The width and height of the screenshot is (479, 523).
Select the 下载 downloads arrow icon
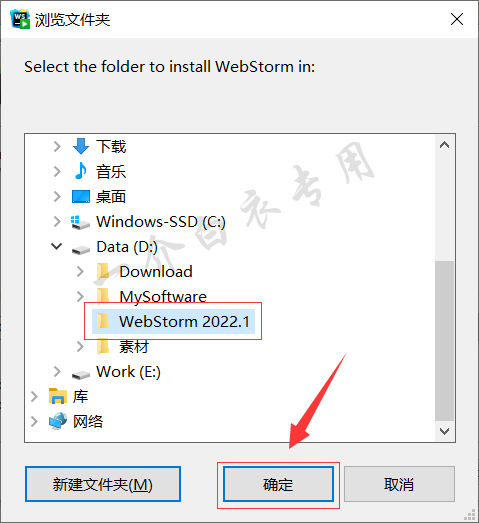point(81,146)
